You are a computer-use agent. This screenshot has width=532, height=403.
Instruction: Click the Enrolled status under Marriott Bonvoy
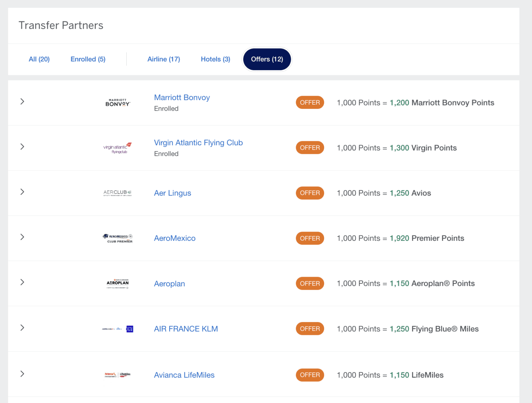[x=166, y=109]
